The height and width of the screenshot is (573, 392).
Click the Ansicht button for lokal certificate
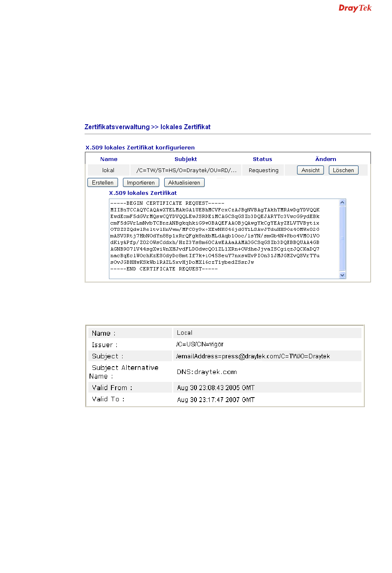pyautogui.click(x=310, y=170)
